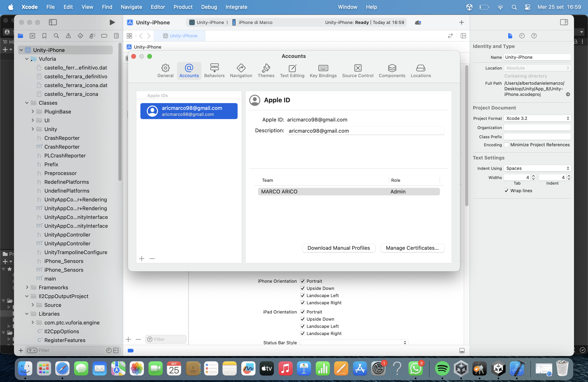Reveal full path in Finder arrow icon
The image size is (588, 382).
(x=568, y=94)
